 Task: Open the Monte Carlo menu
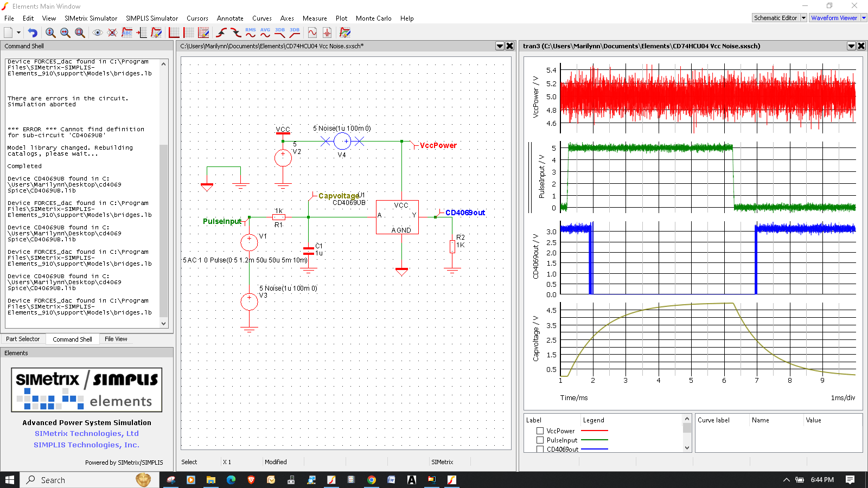click(374, 18)
